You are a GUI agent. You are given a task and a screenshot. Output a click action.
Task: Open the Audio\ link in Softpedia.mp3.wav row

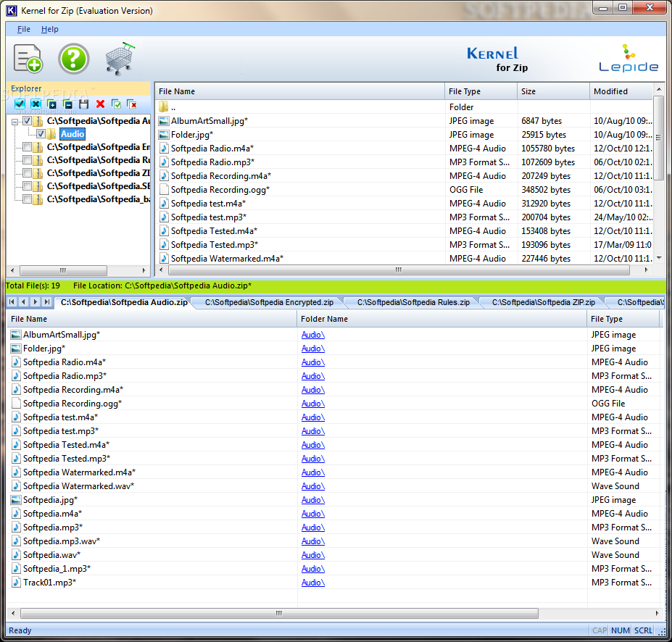coord(313,541)
